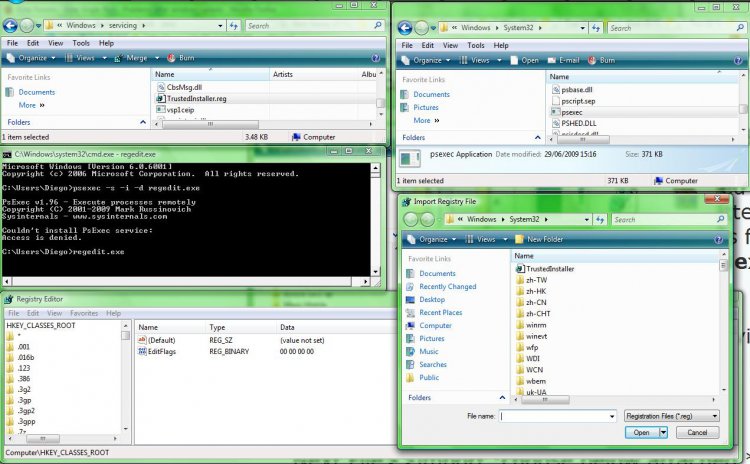This screenshot has width=750, height=464.
Task: Click Open button in Import Registry dialog
Action: point(642,432)
